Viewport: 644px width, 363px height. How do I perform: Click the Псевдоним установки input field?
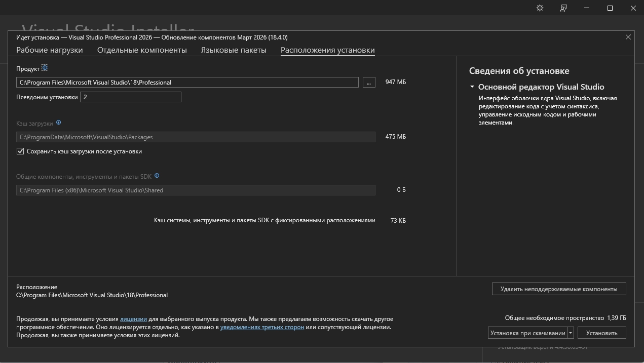[x=130, y=97]
